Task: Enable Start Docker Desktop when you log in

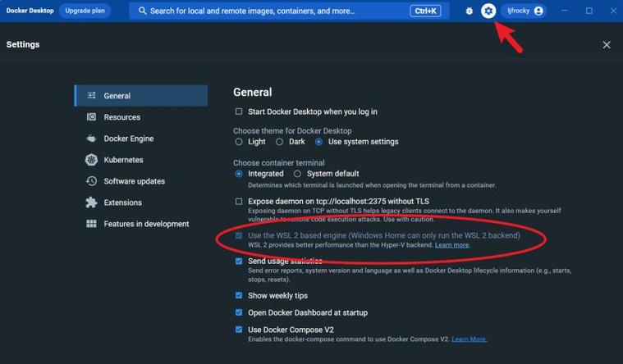Action: coord(238,111)
